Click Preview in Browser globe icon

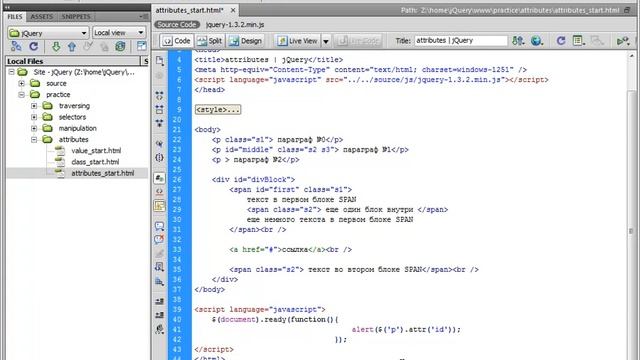pos(537,40)
